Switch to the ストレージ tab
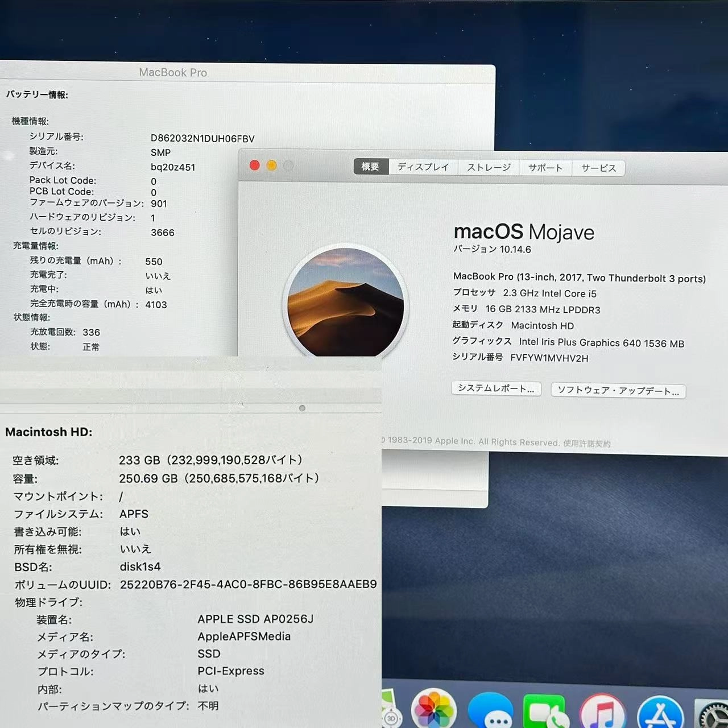The width and height of the screenshot is (728, 728). (x=487, y=167)
